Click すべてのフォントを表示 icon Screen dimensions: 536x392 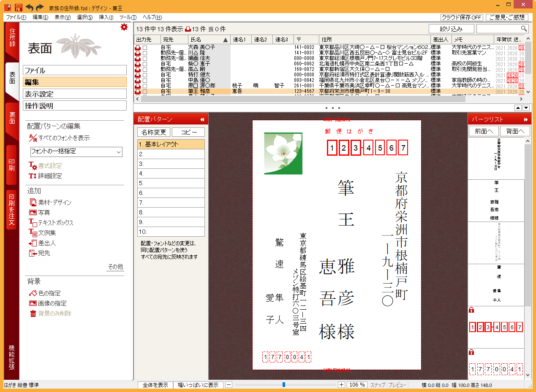point(33,138)
